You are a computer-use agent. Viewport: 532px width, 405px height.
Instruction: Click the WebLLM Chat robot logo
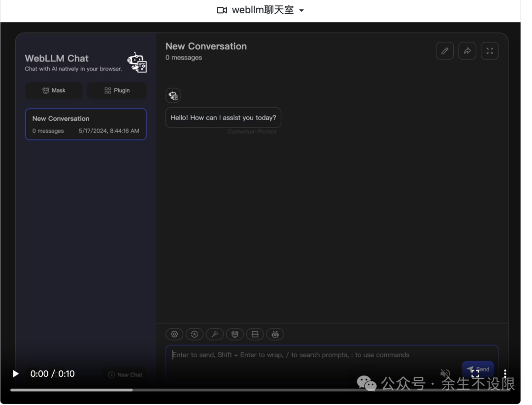(137, 62)
